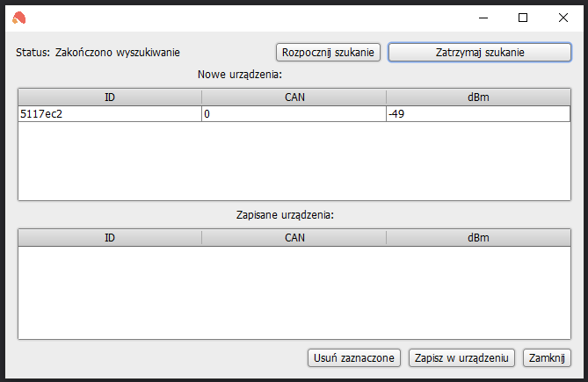Click the -49 dBm cell
588x382 pixels.
[x=478, y=114]
